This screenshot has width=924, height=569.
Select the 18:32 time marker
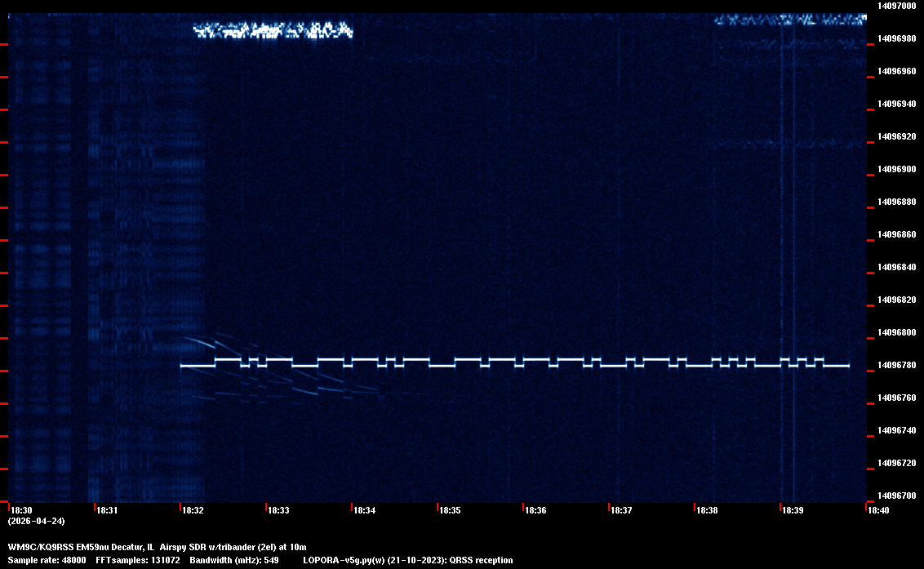(193, 510)
